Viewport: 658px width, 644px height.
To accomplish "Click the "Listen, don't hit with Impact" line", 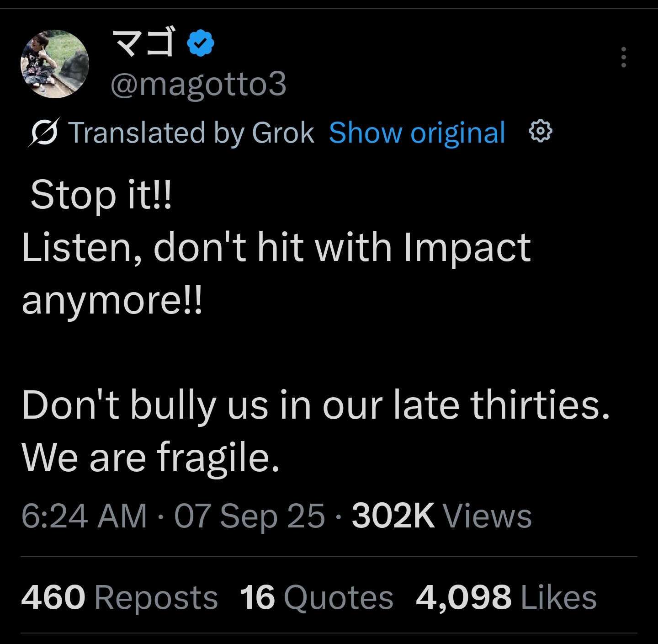I will point(276,248).
